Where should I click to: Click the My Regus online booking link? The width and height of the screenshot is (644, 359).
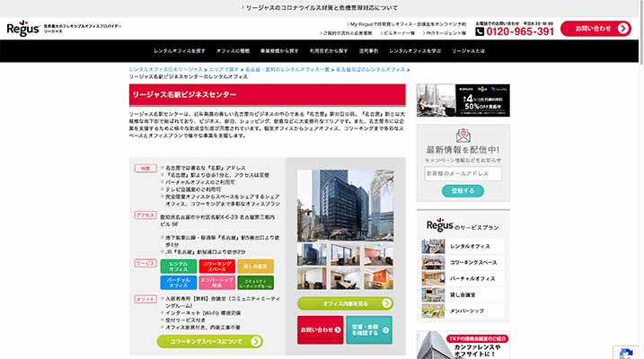click(x=407, y=24)
